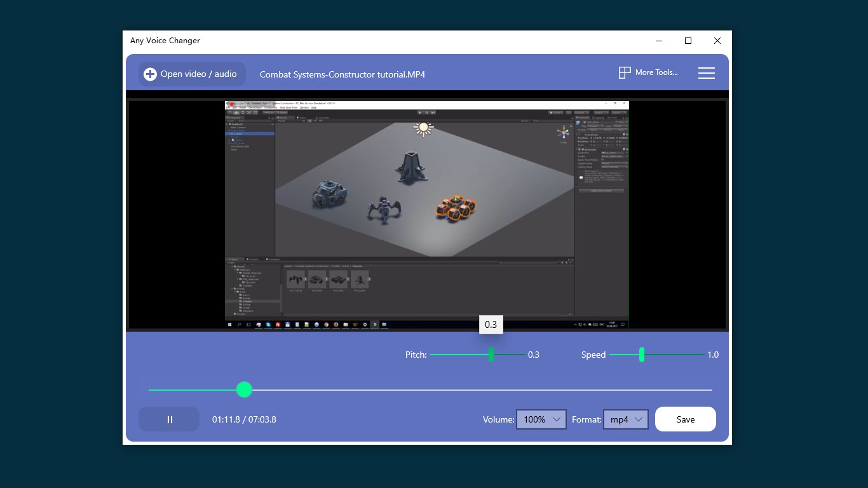This screenshot has height=488, width=868.
Task: Click the Speed slider handle
Action: click(x=642, y=355)
